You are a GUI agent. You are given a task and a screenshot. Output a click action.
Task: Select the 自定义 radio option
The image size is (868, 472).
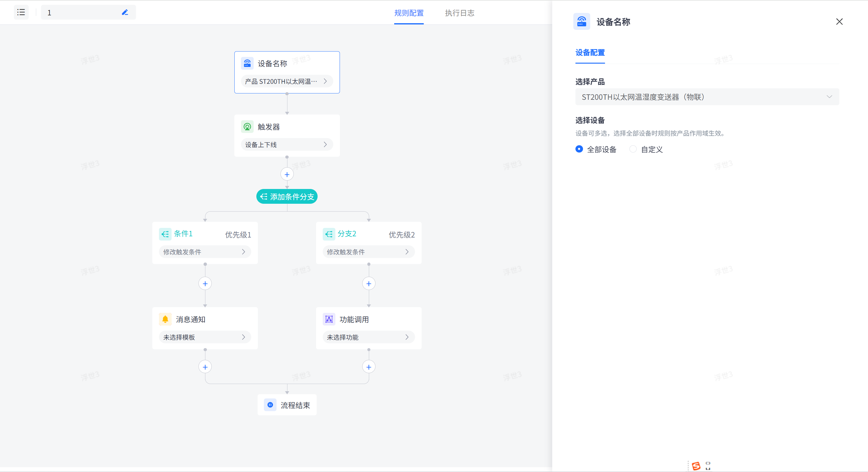tap(633, 149)
